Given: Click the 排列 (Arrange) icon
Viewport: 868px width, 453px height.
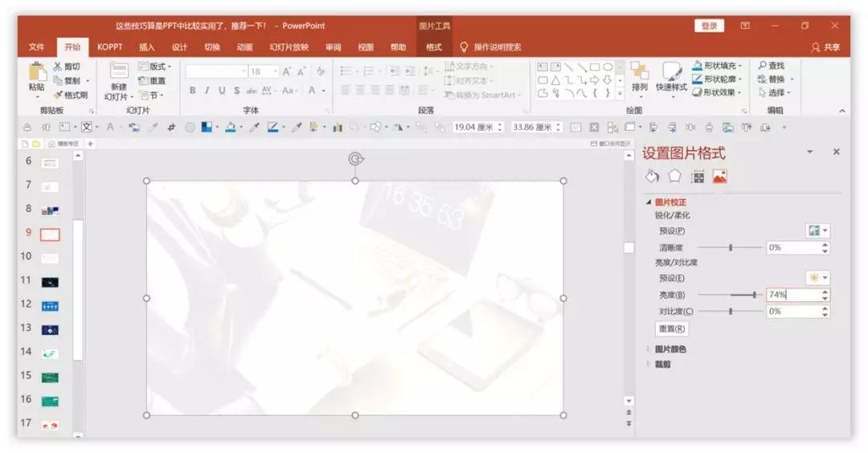Looking at the screenshot, I should pyautogui.click(x=640, y=71).
